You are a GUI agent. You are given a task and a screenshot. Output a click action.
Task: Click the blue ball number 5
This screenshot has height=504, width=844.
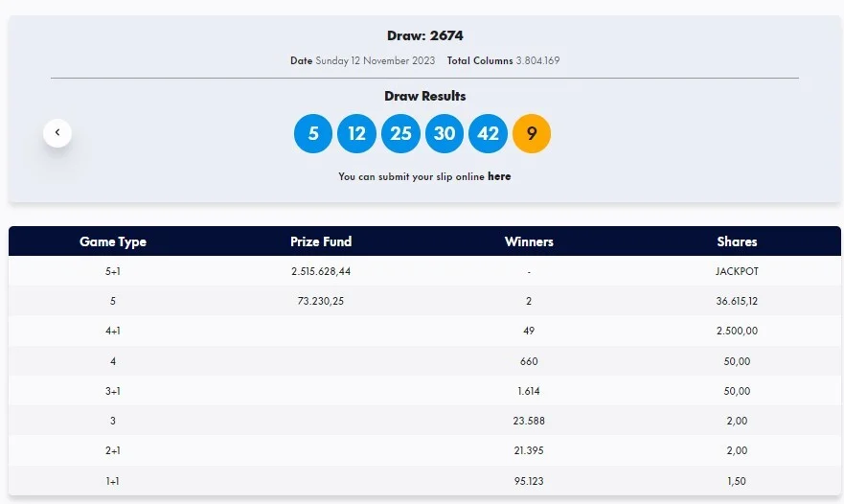[313, 133]
